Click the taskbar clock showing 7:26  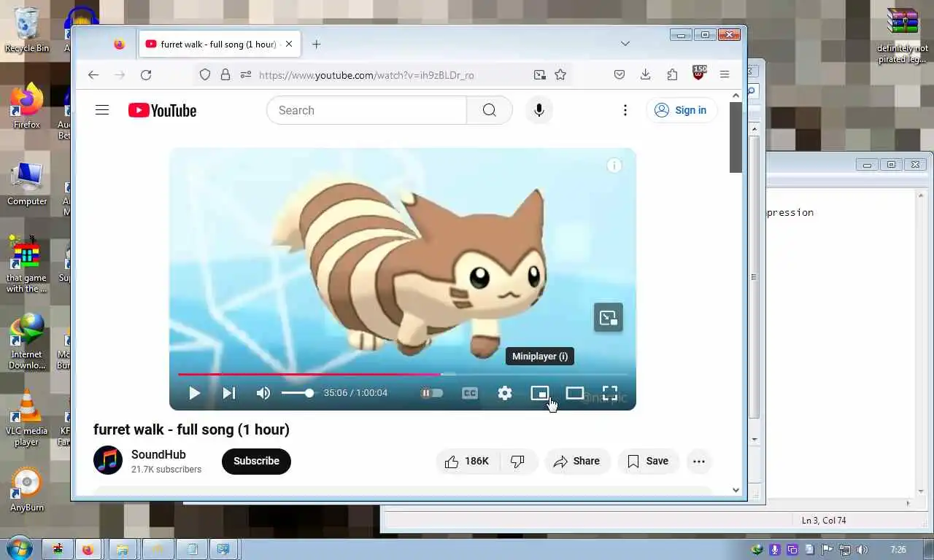click(x=898, y=550)
